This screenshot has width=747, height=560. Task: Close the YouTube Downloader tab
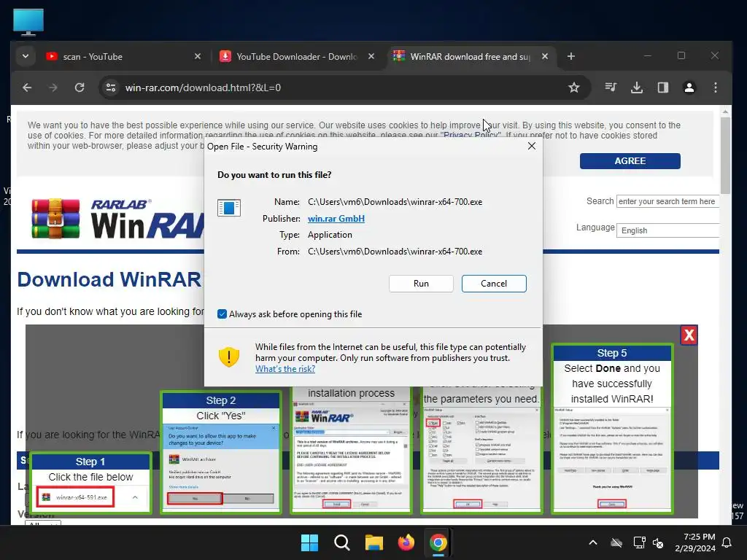[x=371, y=56]
